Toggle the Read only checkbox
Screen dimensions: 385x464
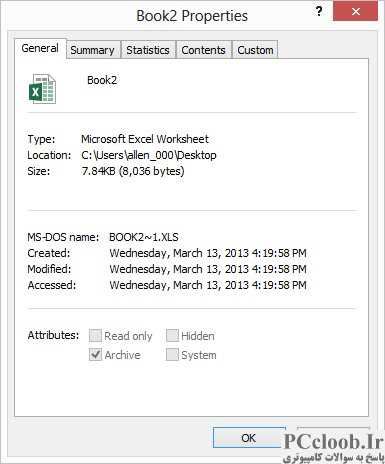[x=95, y=336]
